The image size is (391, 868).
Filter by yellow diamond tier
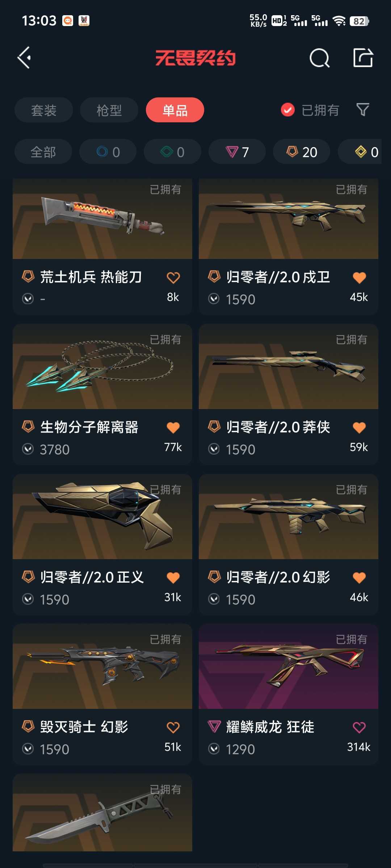361,152
